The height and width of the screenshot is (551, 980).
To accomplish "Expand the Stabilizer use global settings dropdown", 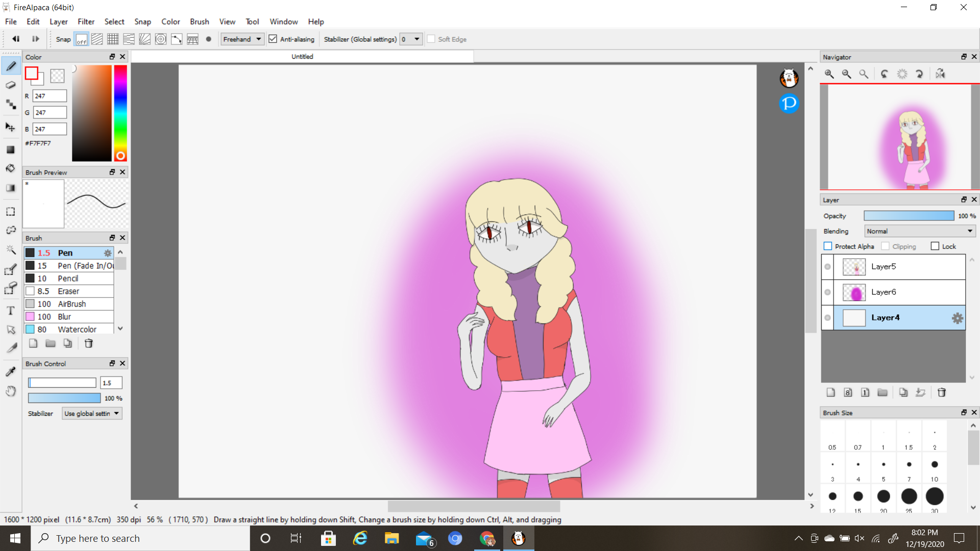I will pyautogui.click(x=92, y=414).
